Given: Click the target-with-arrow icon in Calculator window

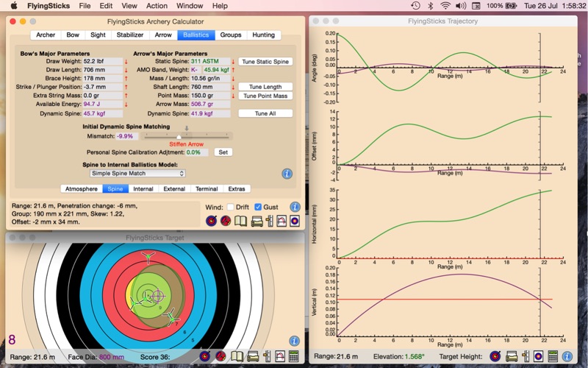Looking at the screenshot, I should [212, 221].
